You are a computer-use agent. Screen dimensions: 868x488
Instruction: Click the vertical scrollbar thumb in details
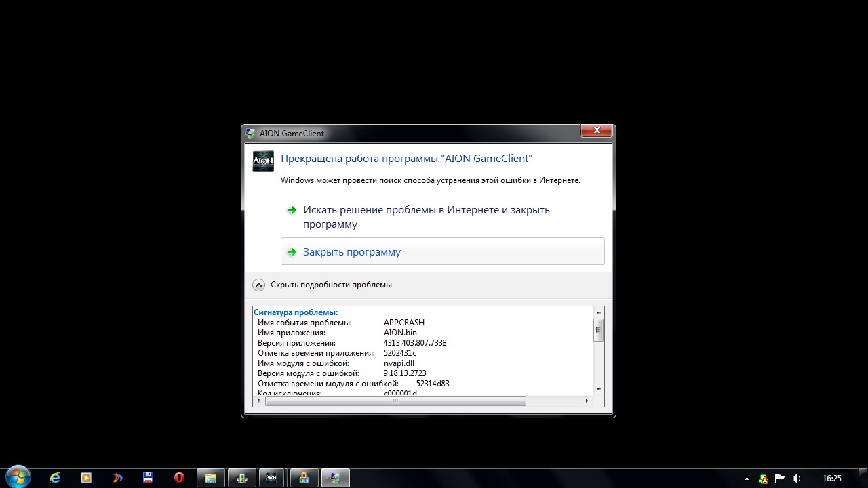[x=598, y=330]
